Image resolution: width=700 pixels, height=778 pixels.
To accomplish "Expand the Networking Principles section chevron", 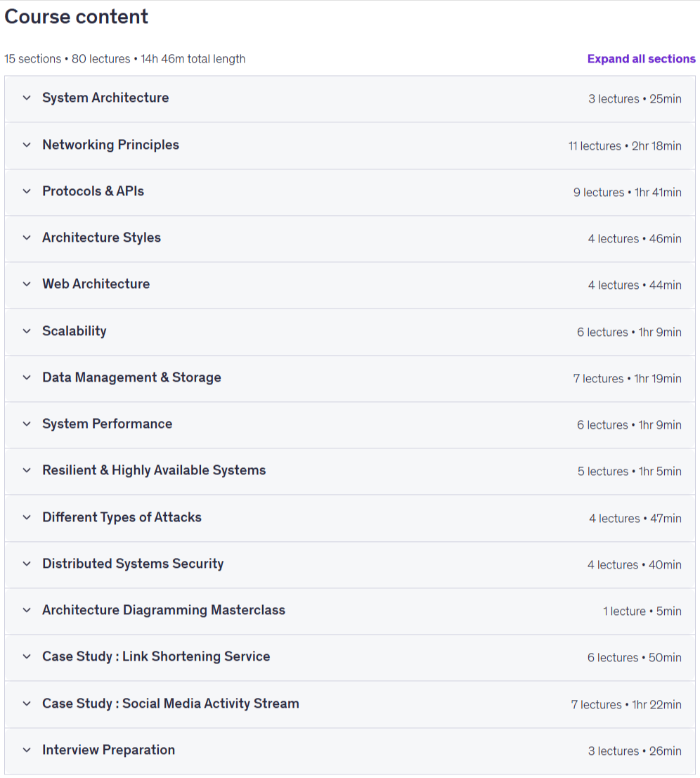I will 27,145.
